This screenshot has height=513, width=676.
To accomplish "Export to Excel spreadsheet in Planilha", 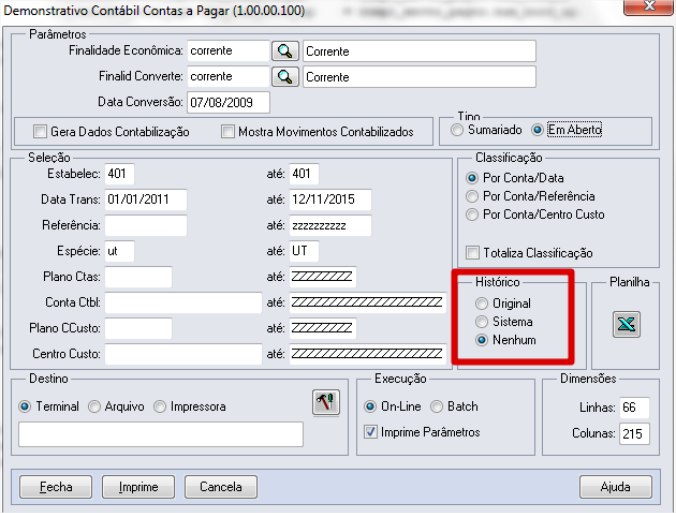I will click(626, 324).
